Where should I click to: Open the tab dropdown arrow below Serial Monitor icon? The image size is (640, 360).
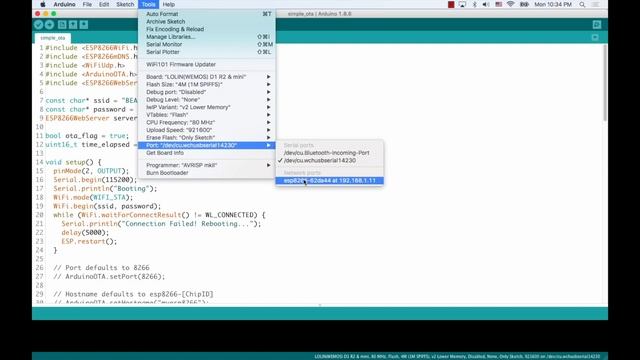tap(595, 38)
